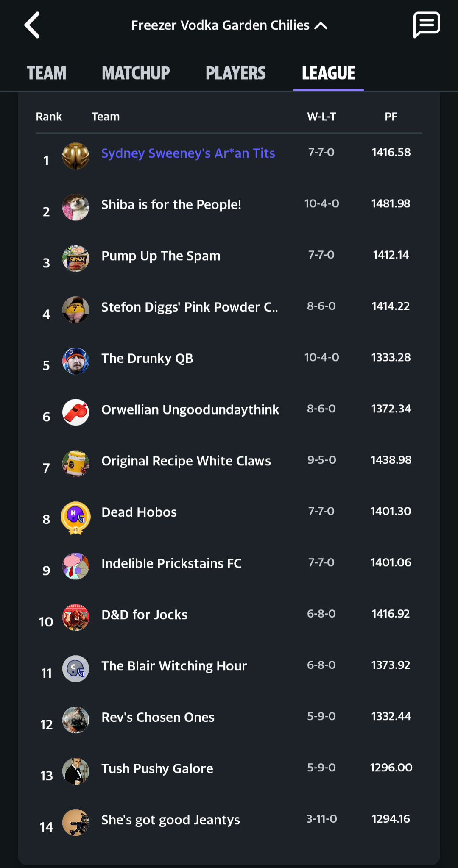Tap the Dead Hobos helmet badge icon
The width and height of the screenshot is (458, 868).
pyautogui.click(x=75, y=517)
